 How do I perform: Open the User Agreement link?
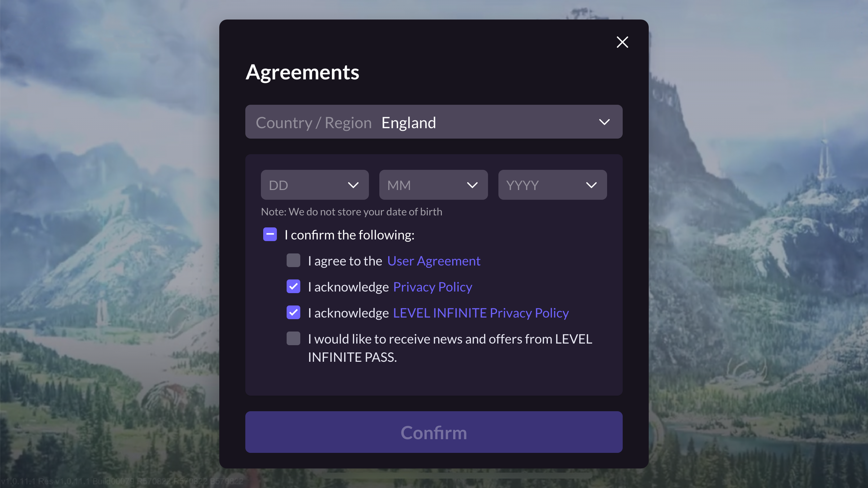point(434,260)
